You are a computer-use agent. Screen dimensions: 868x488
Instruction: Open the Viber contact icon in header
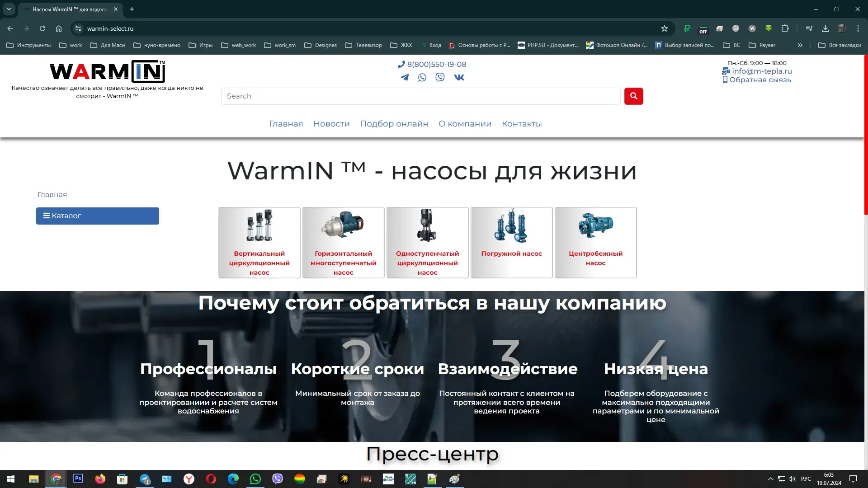tap(440, 77)
